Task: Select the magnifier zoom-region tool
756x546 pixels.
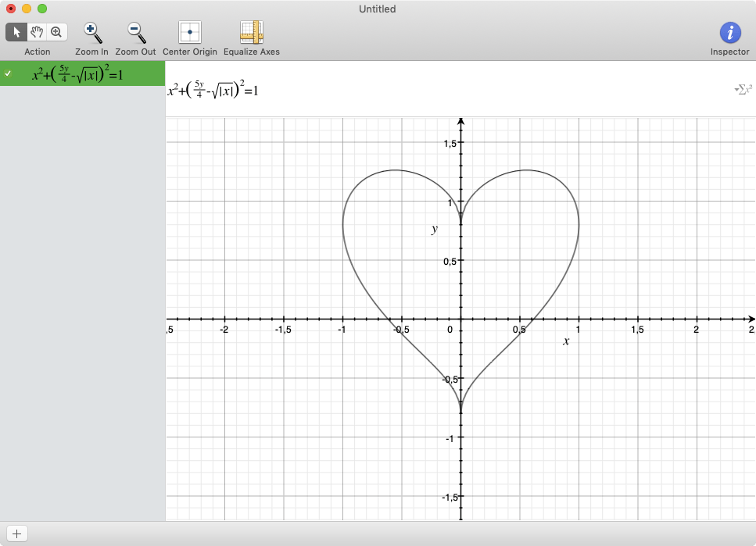Action: tap(56, 32)
